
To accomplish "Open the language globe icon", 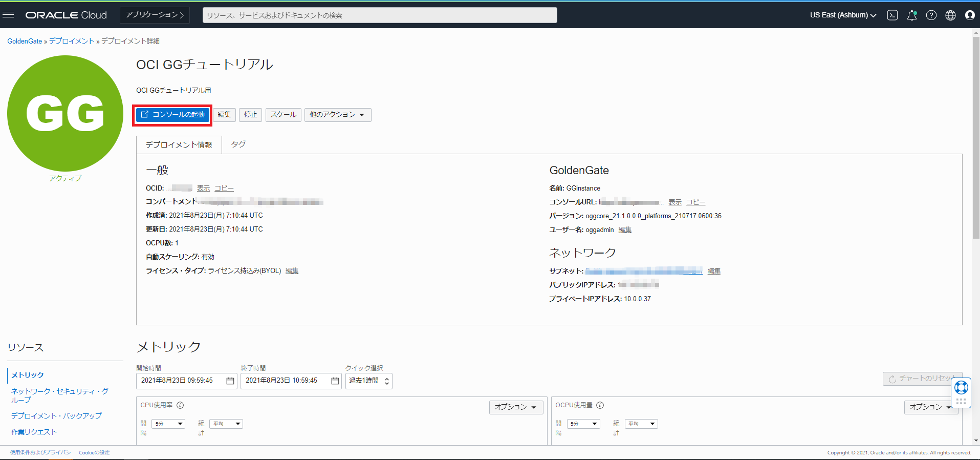I will 950,15.
